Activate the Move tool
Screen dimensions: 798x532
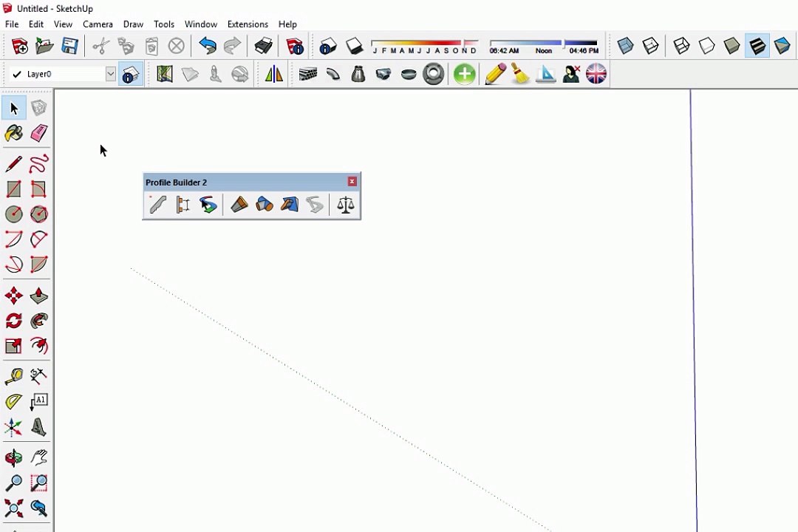[14, 296]
